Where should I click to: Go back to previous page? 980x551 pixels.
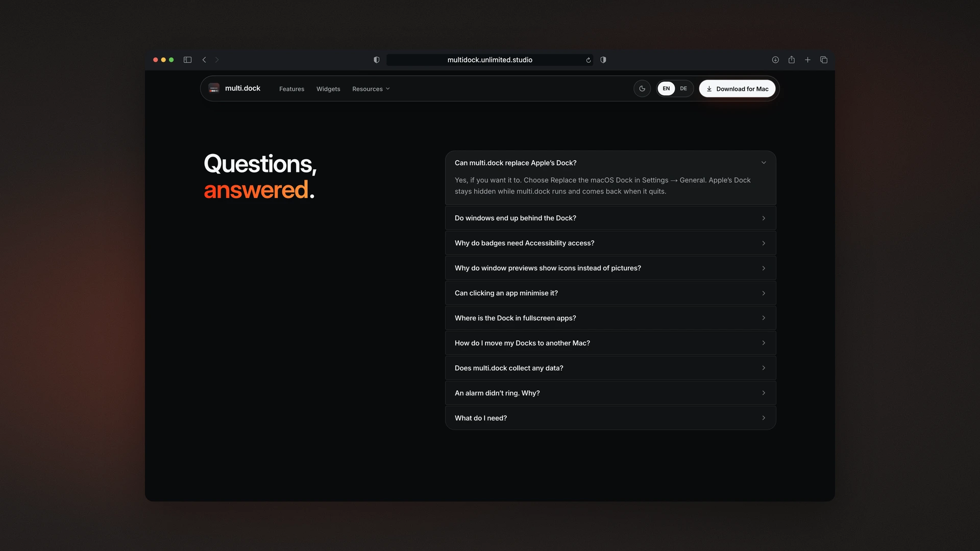(x=204, y=60)
